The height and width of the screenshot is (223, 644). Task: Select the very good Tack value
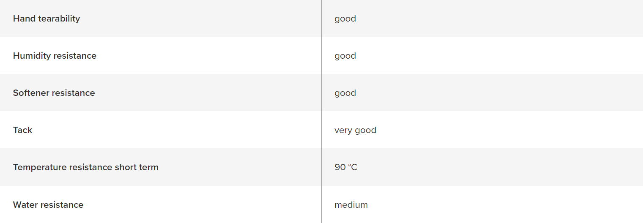[x=355, y=131]
